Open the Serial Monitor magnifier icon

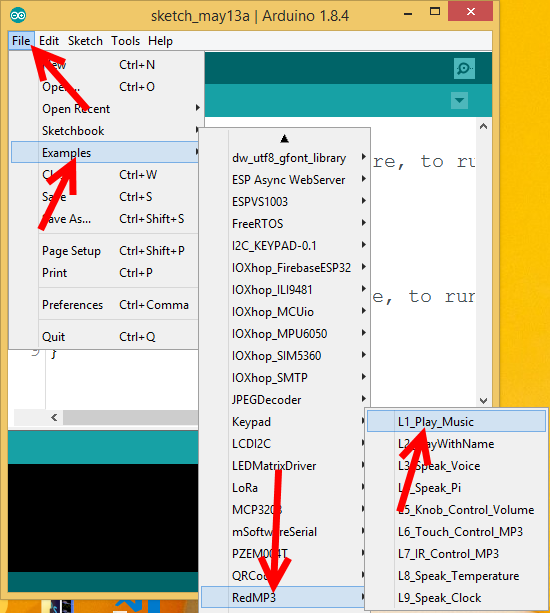[464, 69]
